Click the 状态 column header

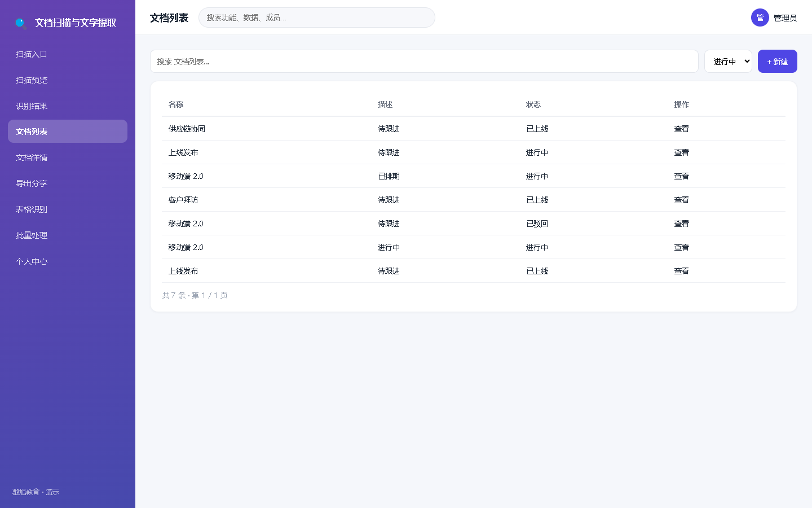[x=533, y=104]
